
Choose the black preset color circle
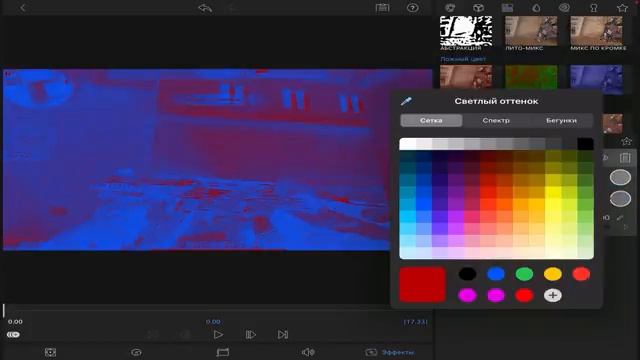[467, 274]
